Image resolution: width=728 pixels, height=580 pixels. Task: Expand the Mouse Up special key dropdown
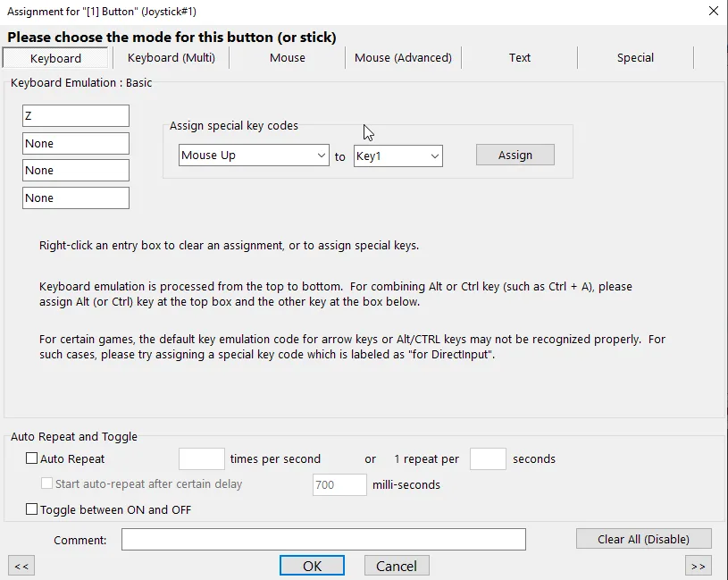coord(254,156)
